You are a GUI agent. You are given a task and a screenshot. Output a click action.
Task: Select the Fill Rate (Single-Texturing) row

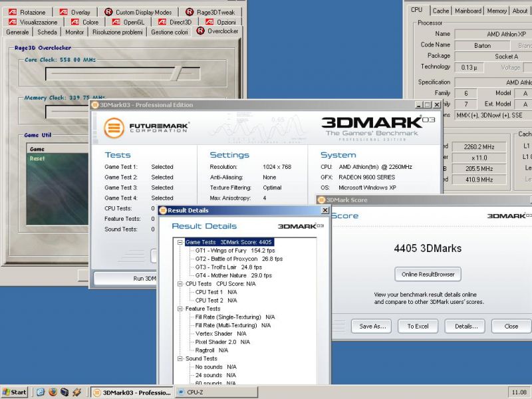click(x=235, y=317)
